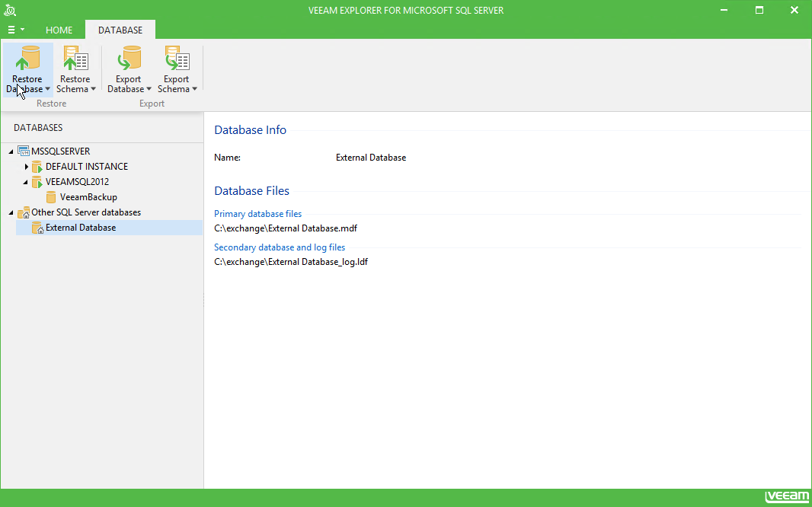
Task: Click the Veeam Explorer app icon in title bar
Action: 10,11
